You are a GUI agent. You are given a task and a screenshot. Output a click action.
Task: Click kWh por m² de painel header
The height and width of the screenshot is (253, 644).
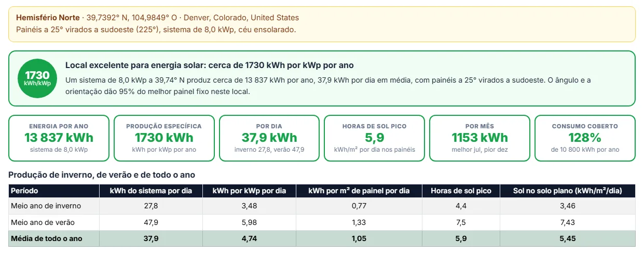coord(359,191)
